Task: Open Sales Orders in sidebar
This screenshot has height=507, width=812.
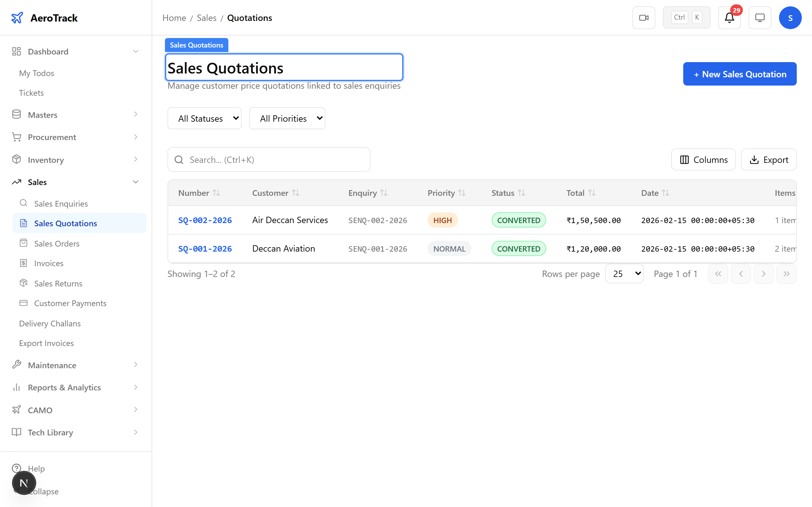Action: pos(57,244)
